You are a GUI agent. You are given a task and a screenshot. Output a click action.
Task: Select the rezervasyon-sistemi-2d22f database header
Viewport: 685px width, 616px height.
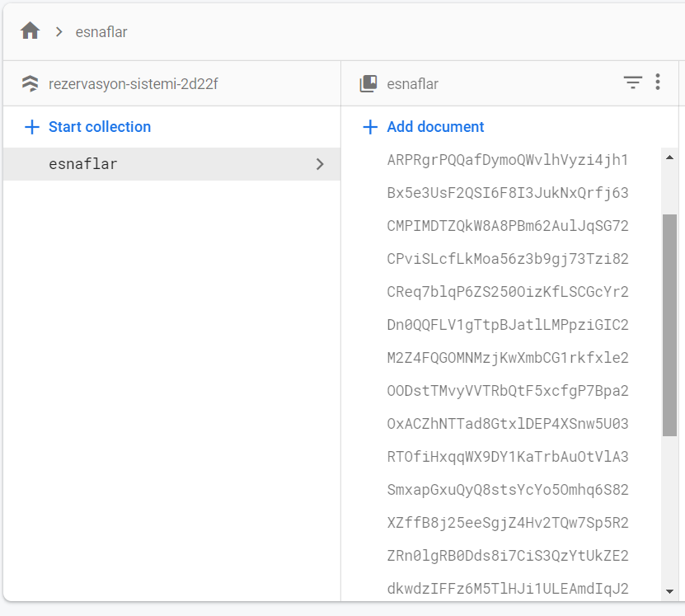(x=132, y=83)
